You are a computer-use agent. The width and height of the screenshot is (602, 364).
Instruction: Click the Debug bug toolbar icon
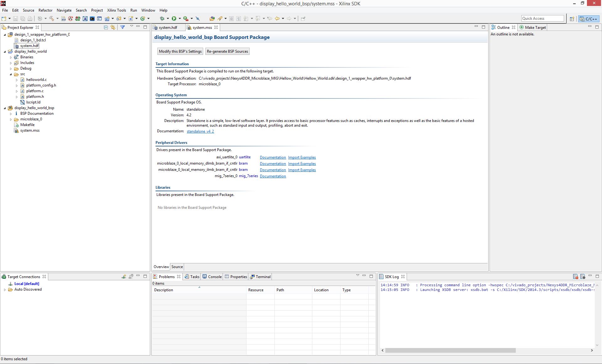pyautogui.click(x=162, y=18)
